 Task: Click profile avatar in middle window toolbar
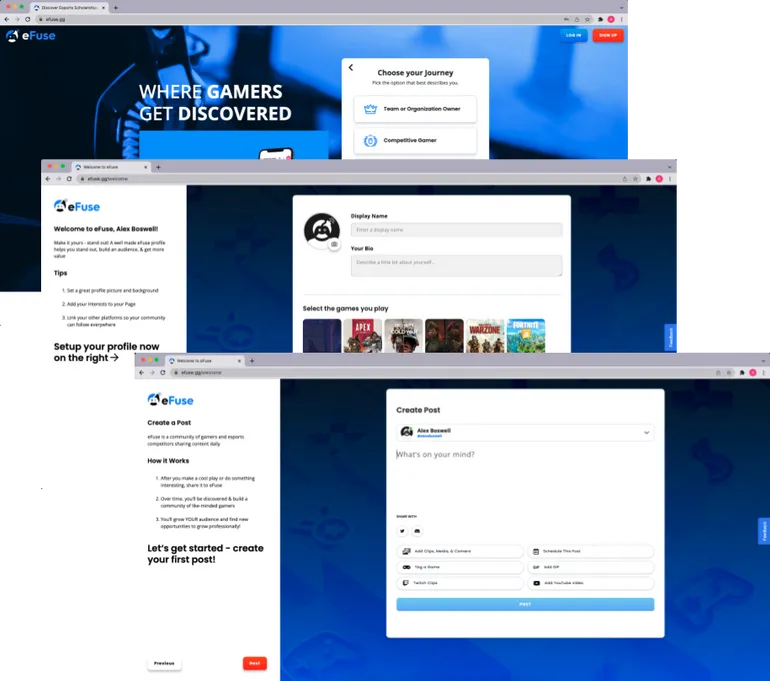click(x=659, y=179)
